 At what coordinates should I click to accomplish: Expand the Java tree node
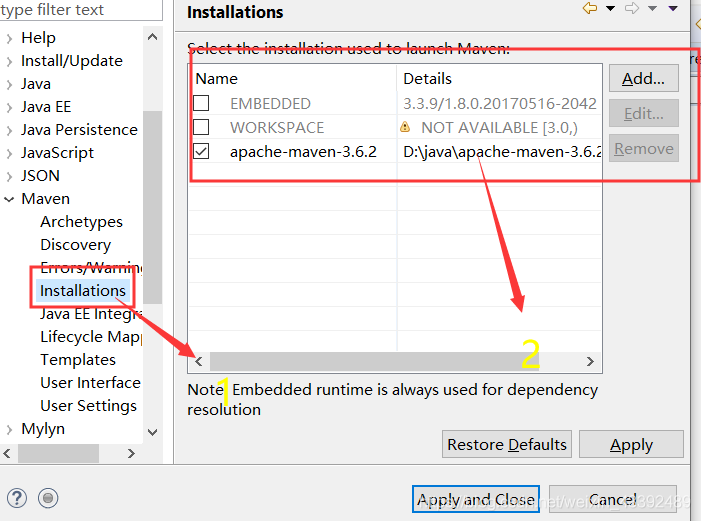(x=9, y=84)
